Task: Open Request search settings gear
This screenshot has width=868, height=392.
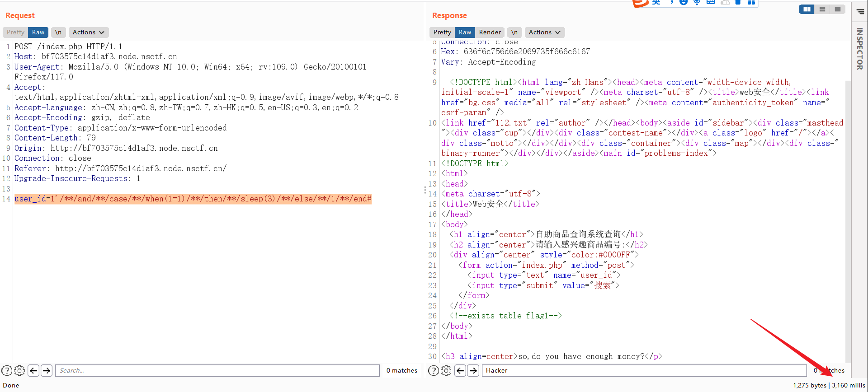Action: pyautogui.click(x=19, y=371)
